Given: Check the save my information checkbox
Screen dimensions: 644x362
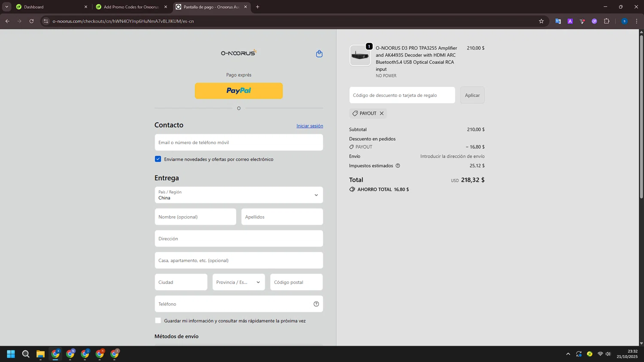Looking at the screenshot, I should click(x=158, y=320).
